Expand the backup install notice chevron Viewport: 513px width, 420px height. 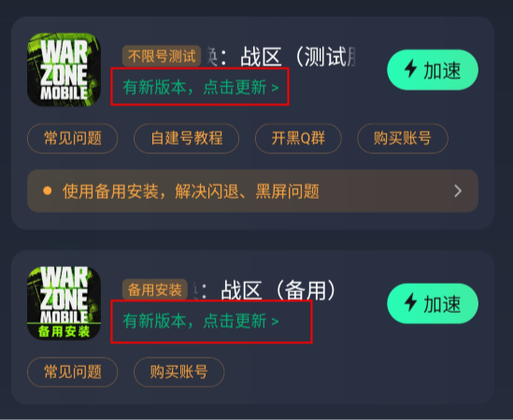458,191
